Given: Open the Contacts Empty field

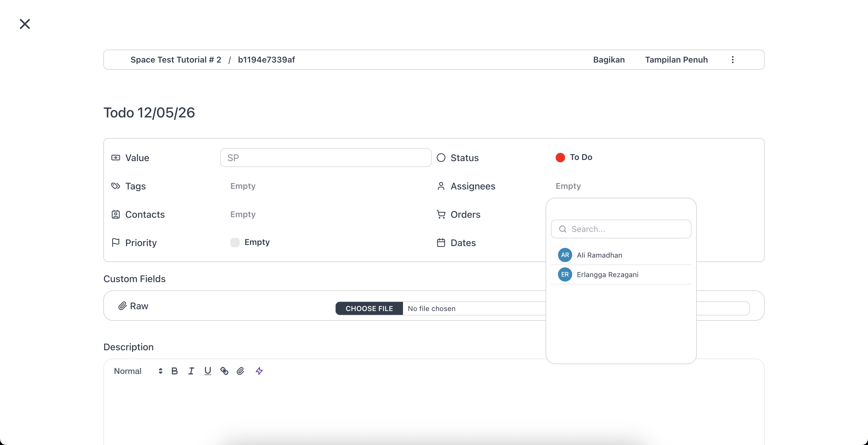Looking at the screenshot, I should pos(243,214).
